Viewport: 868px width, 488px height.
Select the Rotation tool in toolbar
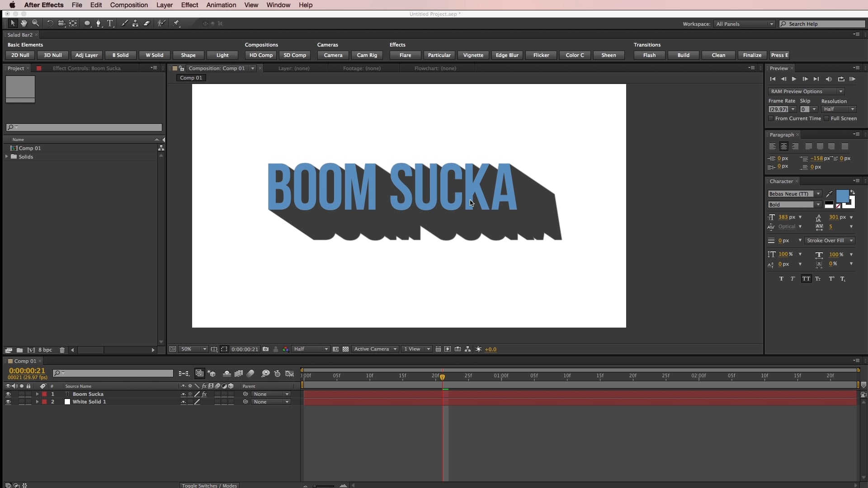(x=50, y=23)
